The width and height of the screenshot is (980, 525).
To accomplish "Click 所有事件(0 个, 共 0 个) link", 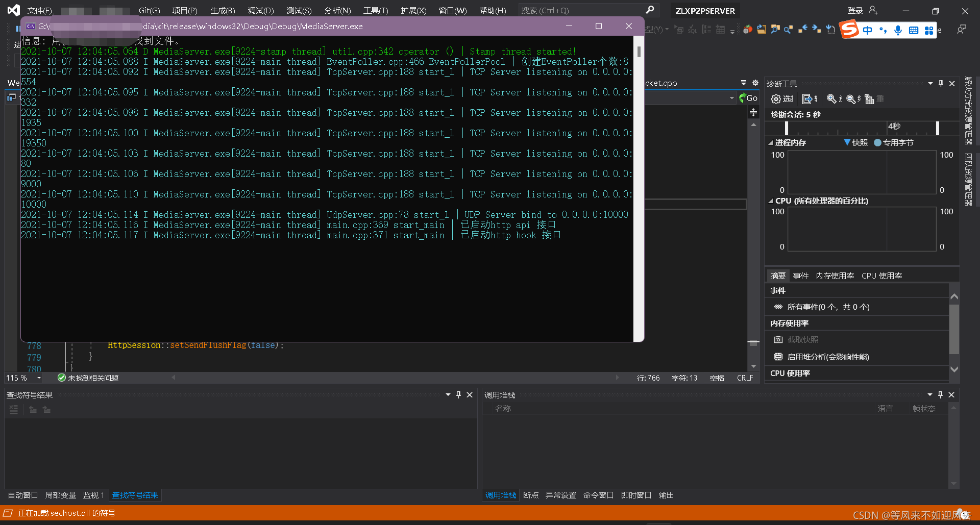I will click(x=828, y=307).
